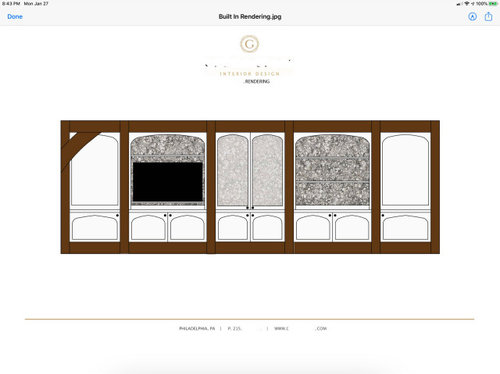The width and height of the screenshot is (500, 374).
Task: Tap the battery indicator icon
Action: 493,3
